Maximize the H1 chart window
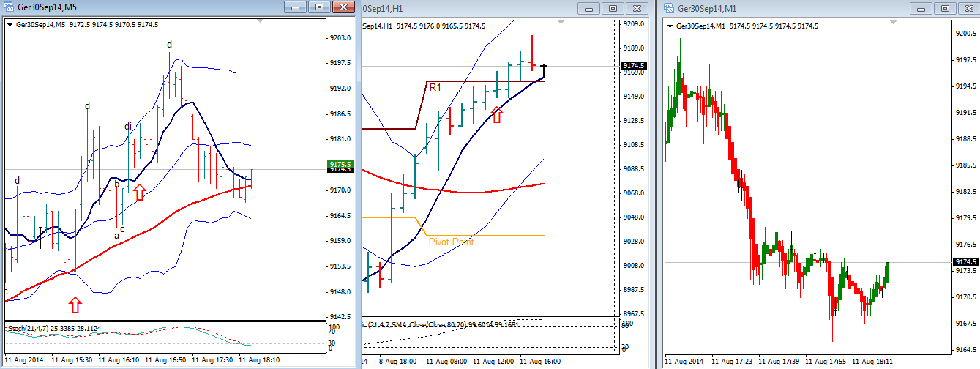This screenshot has width=980, height=369. click(613, 8)
